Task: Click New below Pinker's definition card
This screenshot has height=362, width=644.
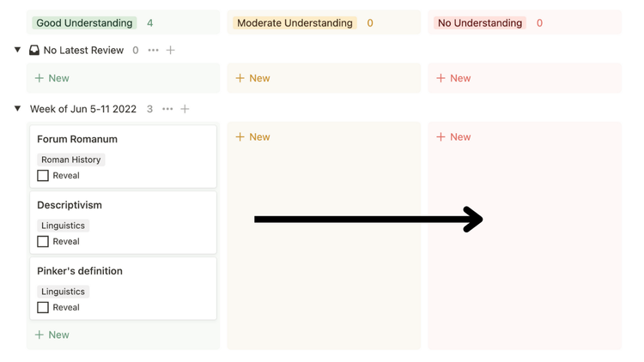Action: tap(52, 335)
